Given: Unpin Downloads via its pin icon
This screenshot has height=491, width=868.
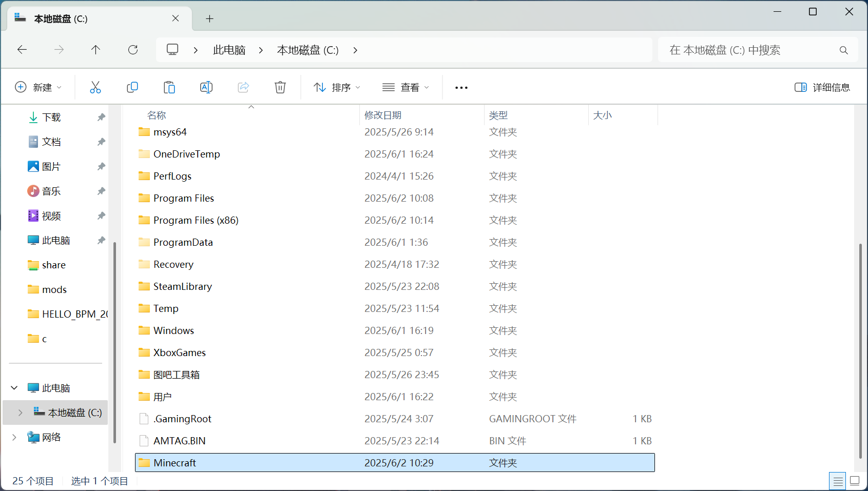Looking at the screenshot, I should [x=101, y=117].
